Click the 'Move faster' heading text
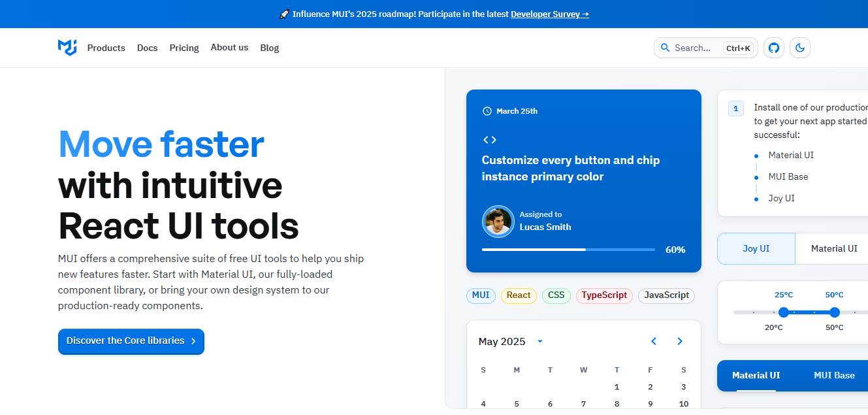This screenshot has width=868, height=415. (161, 144)
